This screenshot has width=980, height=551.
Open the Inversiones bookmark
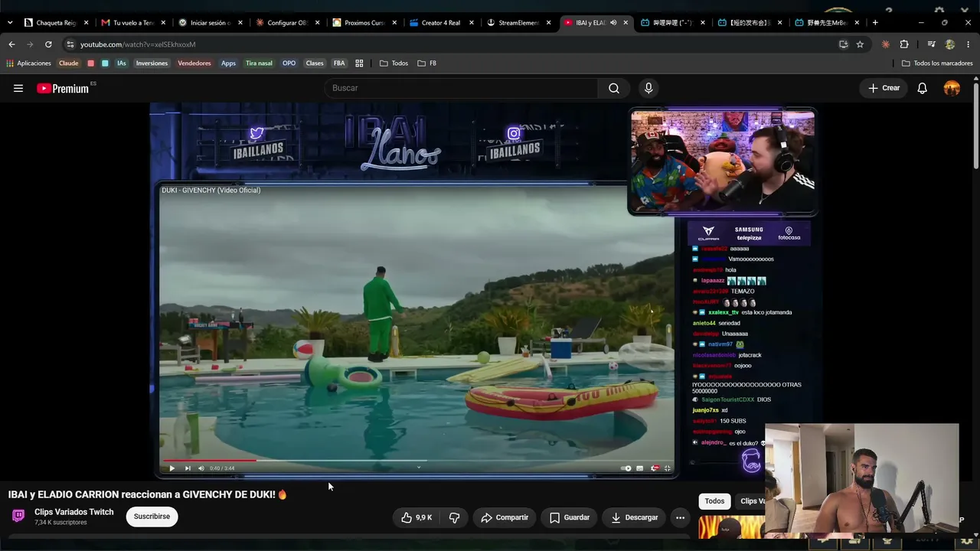(x=152, y=63)
